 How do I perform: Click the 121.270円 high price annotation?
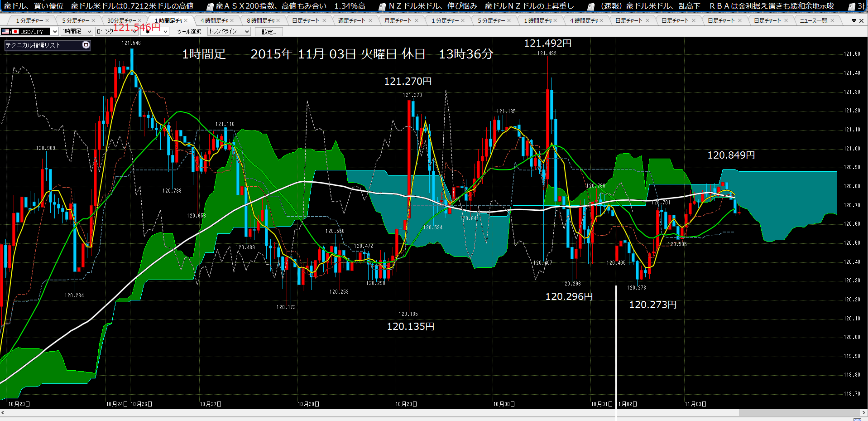pyautogui.click(x=408, y=82)
